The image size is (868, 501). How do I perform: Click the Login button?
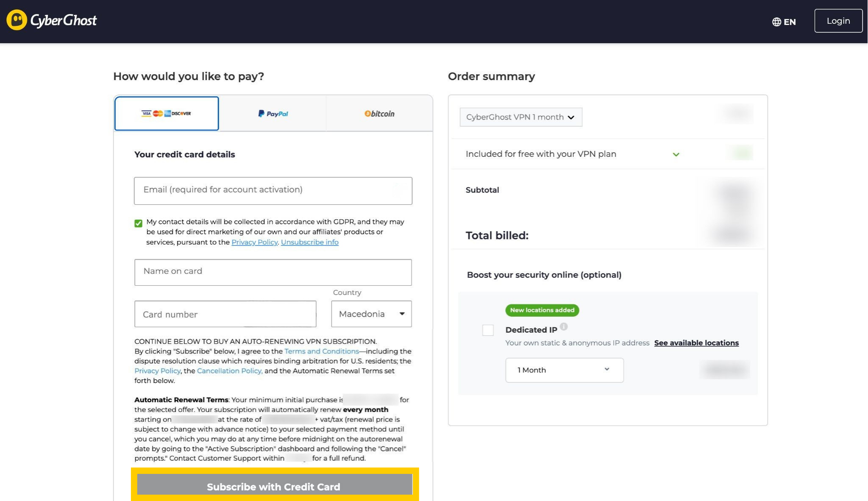coord(838,21)
